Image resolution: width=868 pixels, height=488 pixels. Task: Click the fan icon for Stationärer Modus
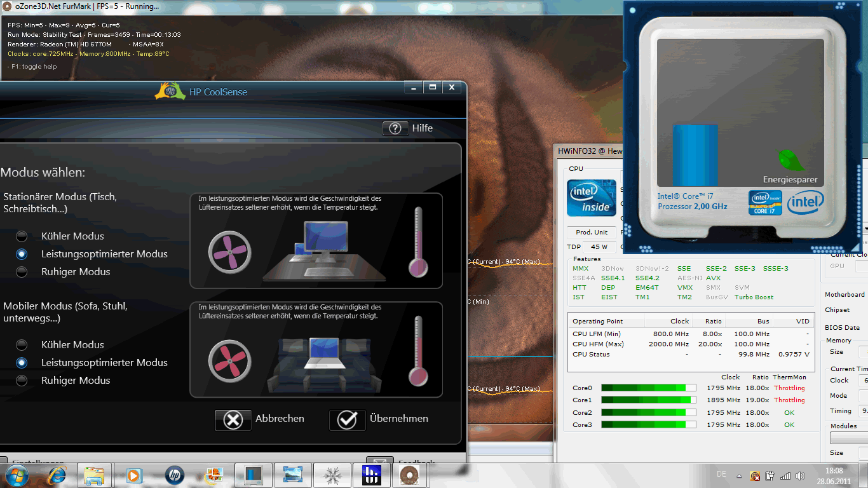point(230,252)
